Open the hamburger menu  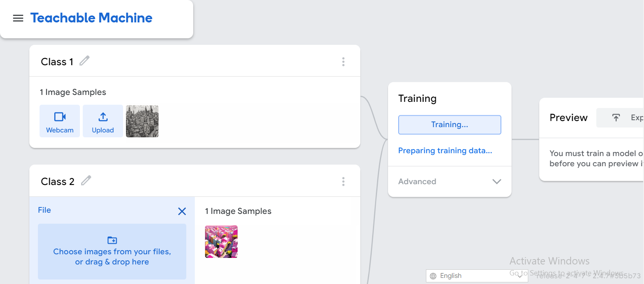click(x=18, y=18)
